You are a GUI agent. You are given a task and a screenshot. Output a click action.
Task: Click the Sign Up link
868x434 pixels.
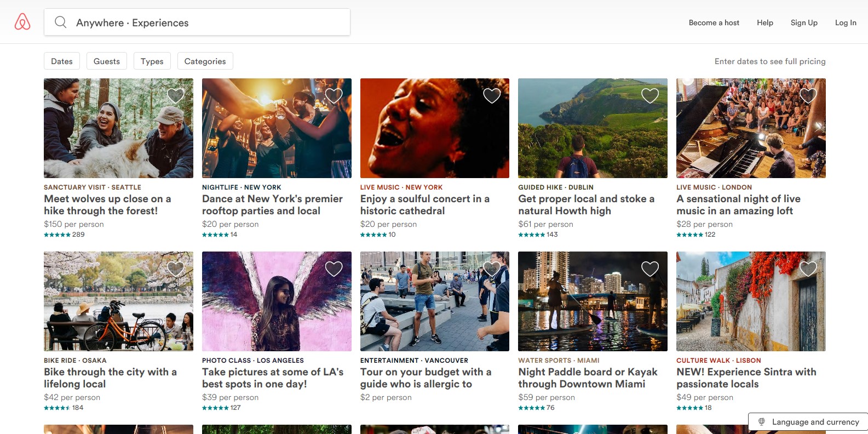click(x=803, y=22)
